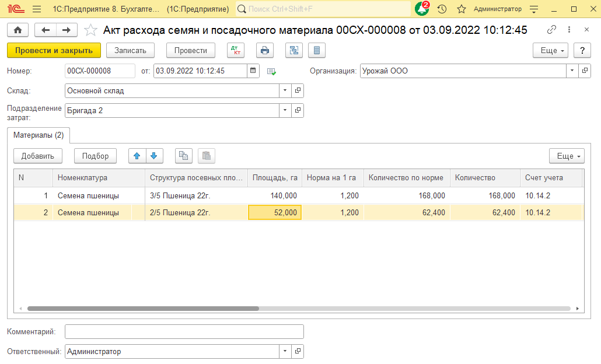
Task: Open the Ответственный dropdown list
Action: click(284, 351)
